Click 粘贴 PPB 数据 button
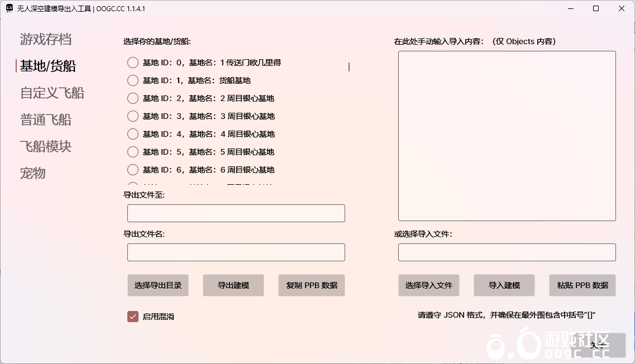Screen dimensions: 635x364 583,285
